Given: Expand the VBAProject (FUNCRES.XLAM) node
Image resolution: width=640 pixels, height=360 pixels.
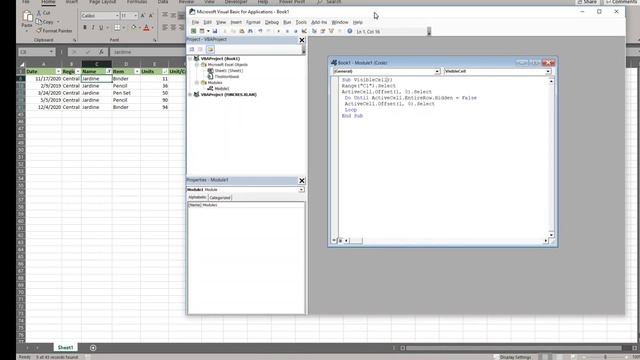Looking at the screenshot, I should coord(190,94).
